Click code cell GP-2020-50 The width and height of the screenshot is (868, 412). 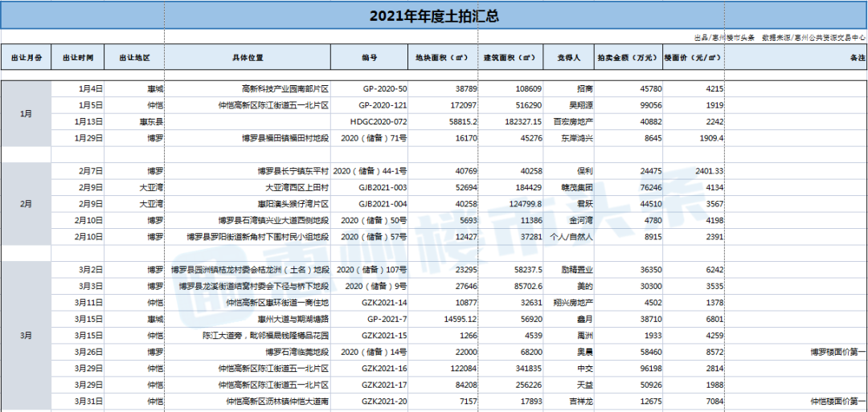tap(370, 88)
